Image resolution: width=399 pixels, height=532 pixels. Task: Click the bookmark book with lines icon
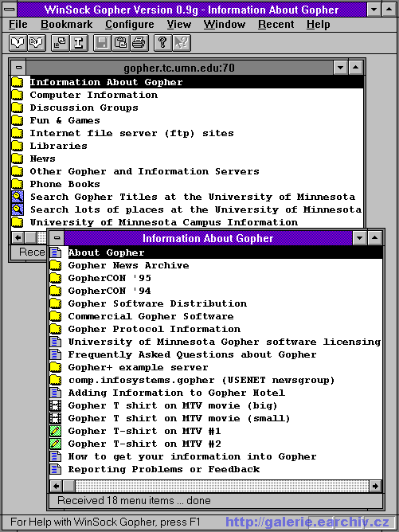37,43
